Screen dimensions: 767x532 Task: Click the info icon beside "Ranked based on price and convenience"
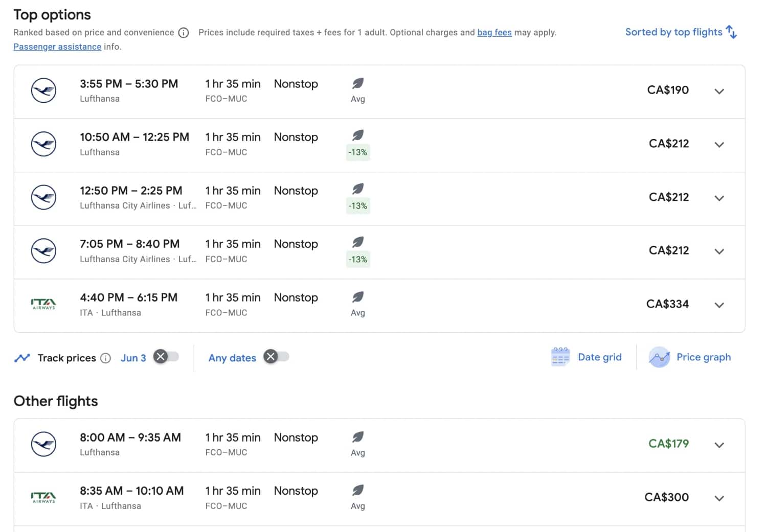point(183,33)
